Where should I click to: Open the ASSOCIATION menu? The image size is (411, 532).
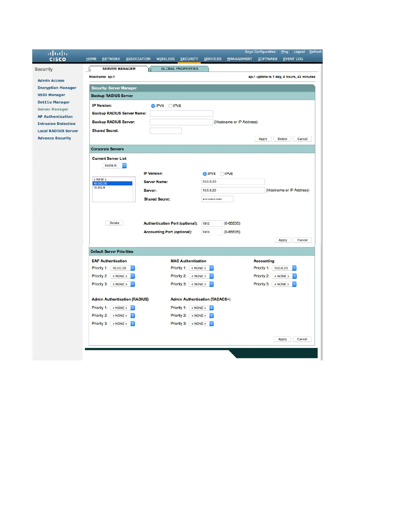coord(138,59)
